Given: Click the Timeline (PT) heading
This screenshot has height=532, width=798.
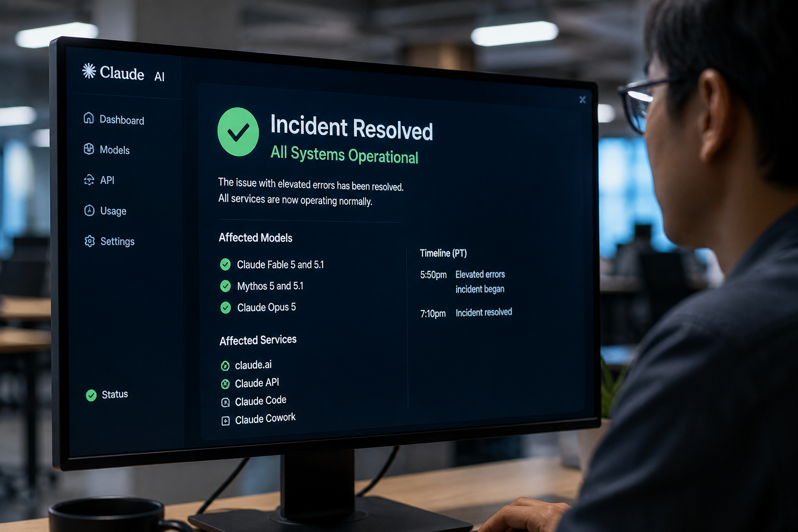Looking at the screenshot, I should tap(443, 254).
